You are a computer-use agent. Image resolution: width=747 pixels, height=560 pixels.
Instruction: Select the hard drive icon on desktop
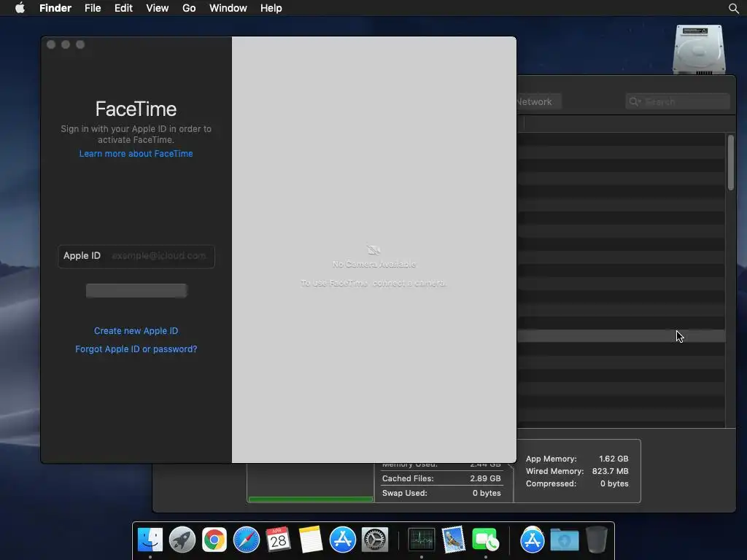699,50
